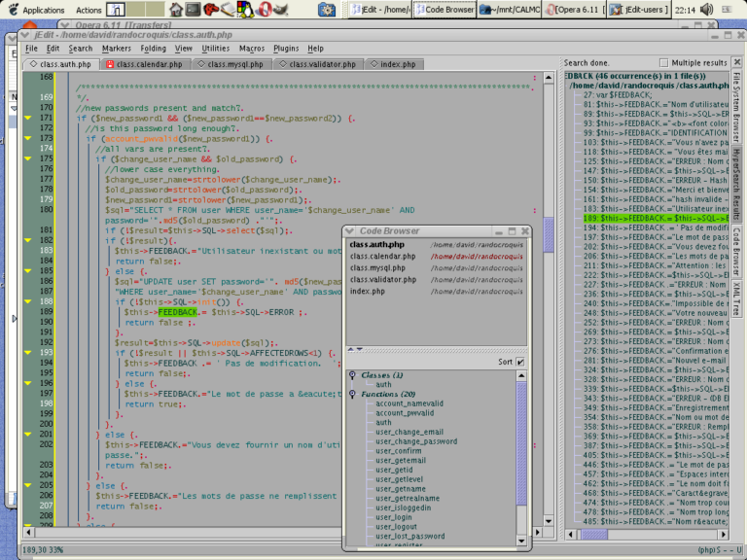
Task: Collapse the Classes node in Code Browser
Action: coord(352,374)
